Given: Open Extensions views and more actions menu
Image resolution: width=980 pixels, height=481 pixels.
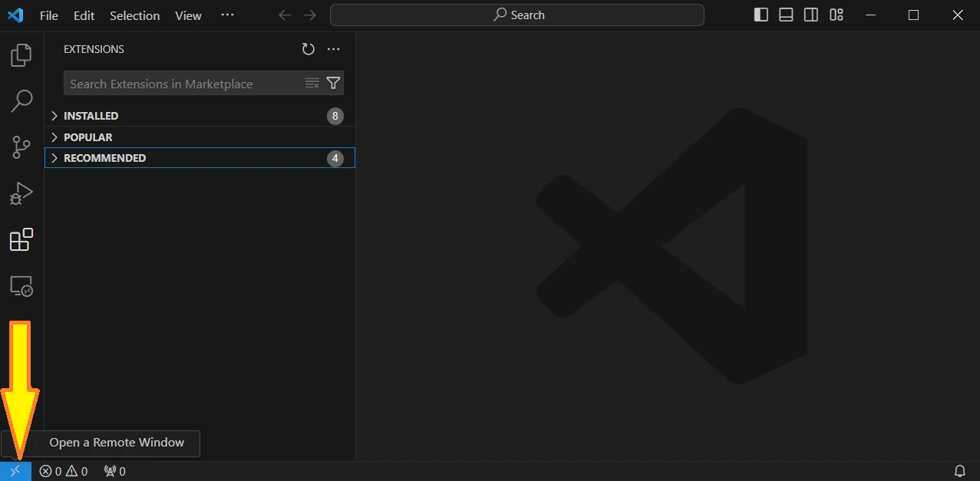Looking at the screenshot, I should (x=333, y=49).
